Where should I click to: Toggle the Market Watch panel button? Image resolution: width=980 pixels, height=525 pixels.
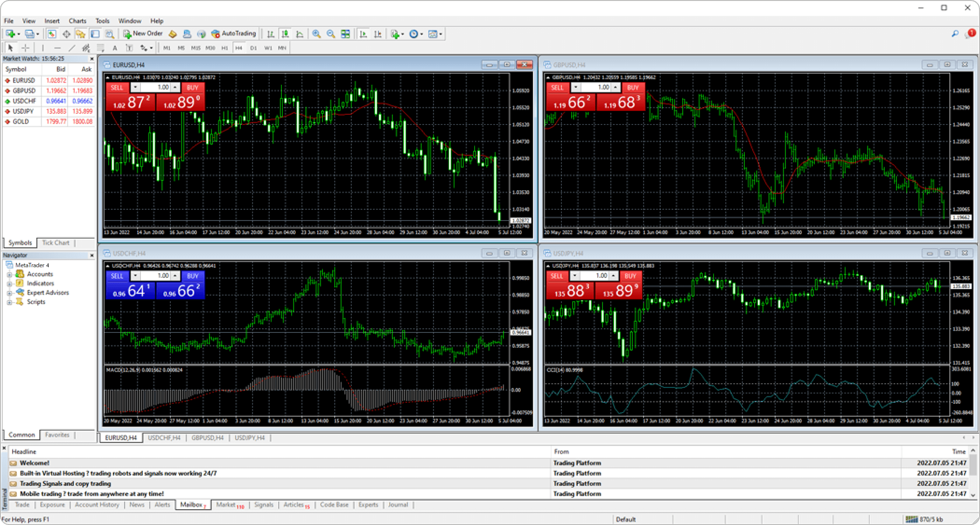tap(52, 34)
